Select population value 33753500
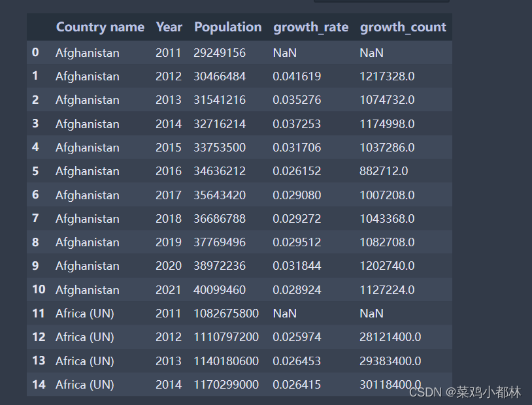This screenshot has height=405, width=532. pyautogui.click(x=220, y=148)
